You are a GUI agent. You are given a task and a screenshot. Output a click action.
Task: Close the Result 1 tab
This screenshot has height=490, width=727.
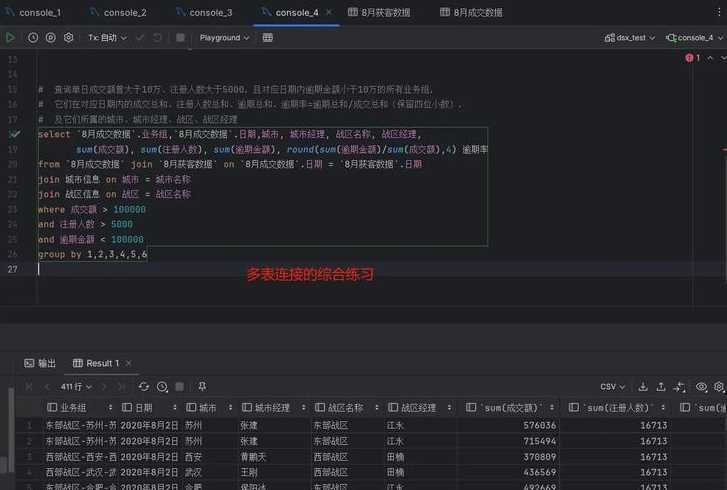coord(128,363)
